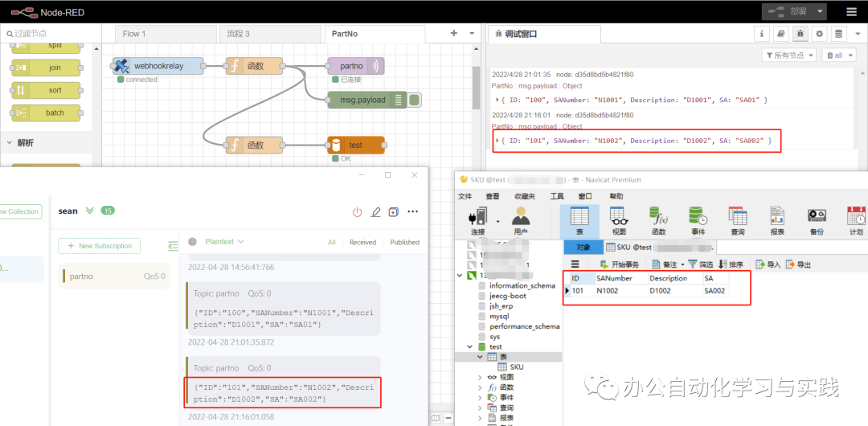Open the sidebar info tab icon
This screenshot has width=868, height=426.
[x=762, y=34]
